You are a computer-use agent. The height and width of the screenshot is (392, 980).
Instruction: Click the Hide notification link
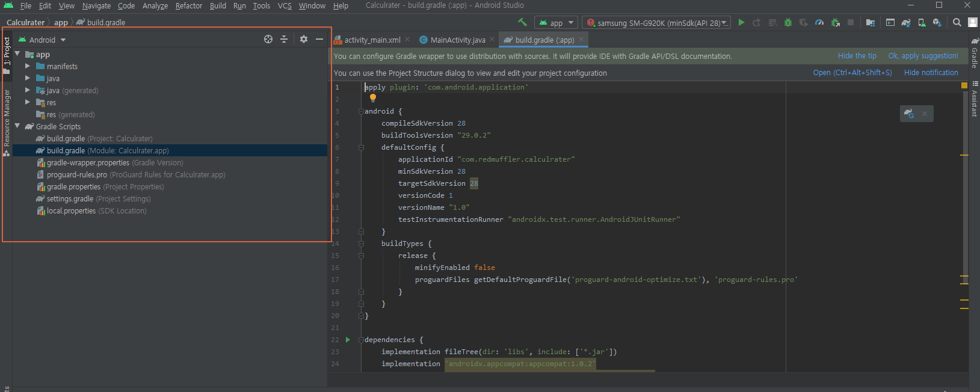[x=931, y=73]
